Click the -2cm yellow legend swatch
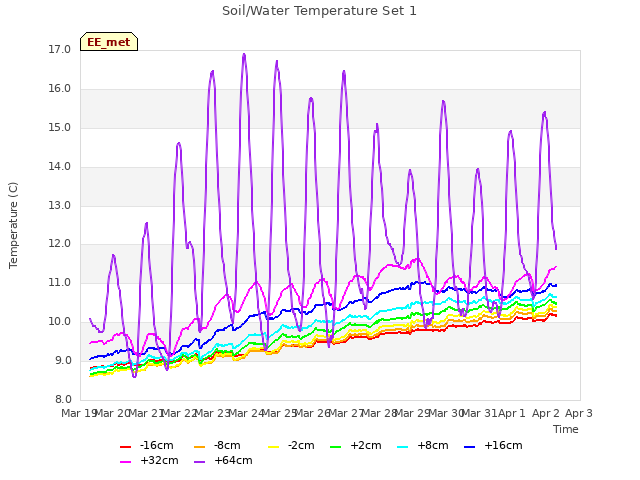This screenshot has height=480, width=640. pyautogui.click(x=273, y=447)
